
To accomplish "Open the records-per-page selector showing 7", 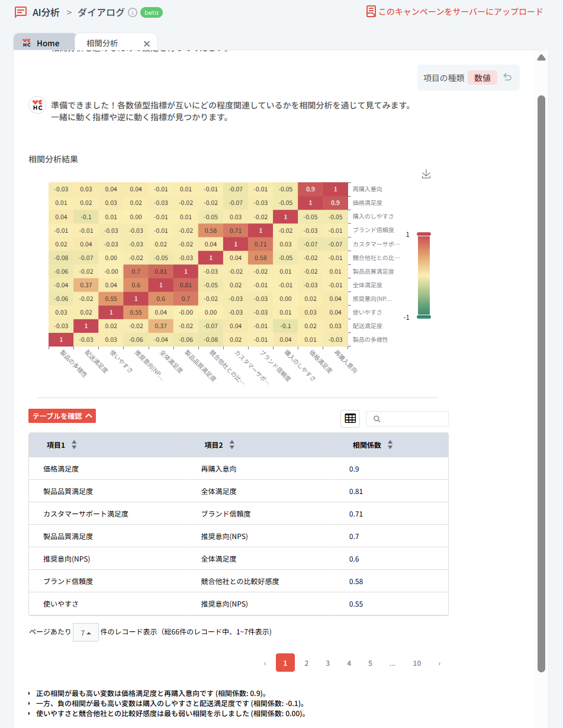I will point(85,632).
